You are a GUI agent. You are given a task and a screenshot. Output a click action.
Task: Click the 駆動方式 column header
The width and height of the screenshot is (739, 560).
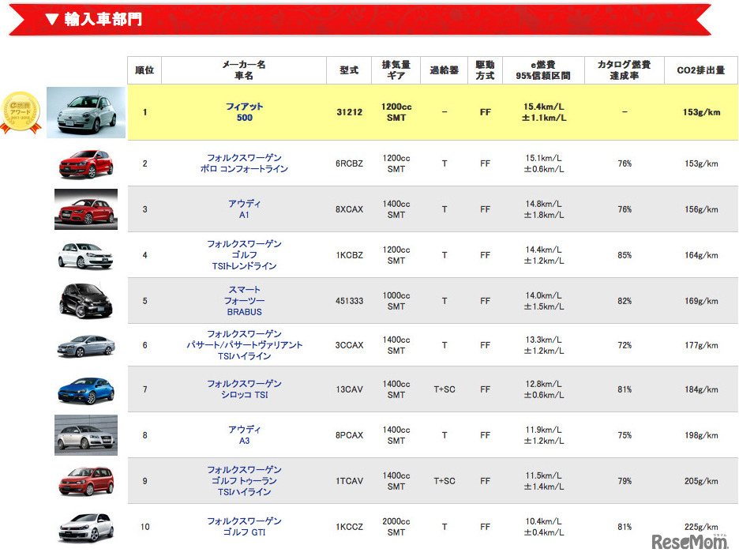pos(485,70)
